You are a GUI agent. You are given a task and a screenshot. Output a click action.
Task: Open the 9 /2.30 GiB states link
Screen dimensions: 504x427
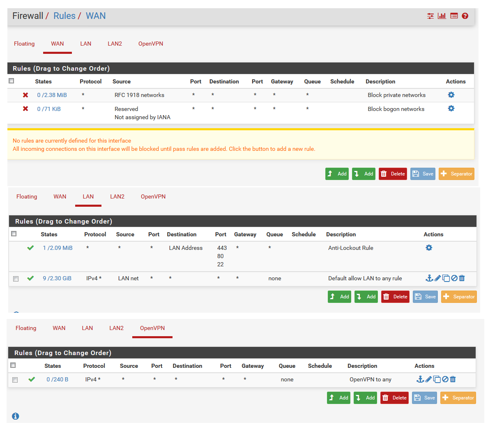57,278
